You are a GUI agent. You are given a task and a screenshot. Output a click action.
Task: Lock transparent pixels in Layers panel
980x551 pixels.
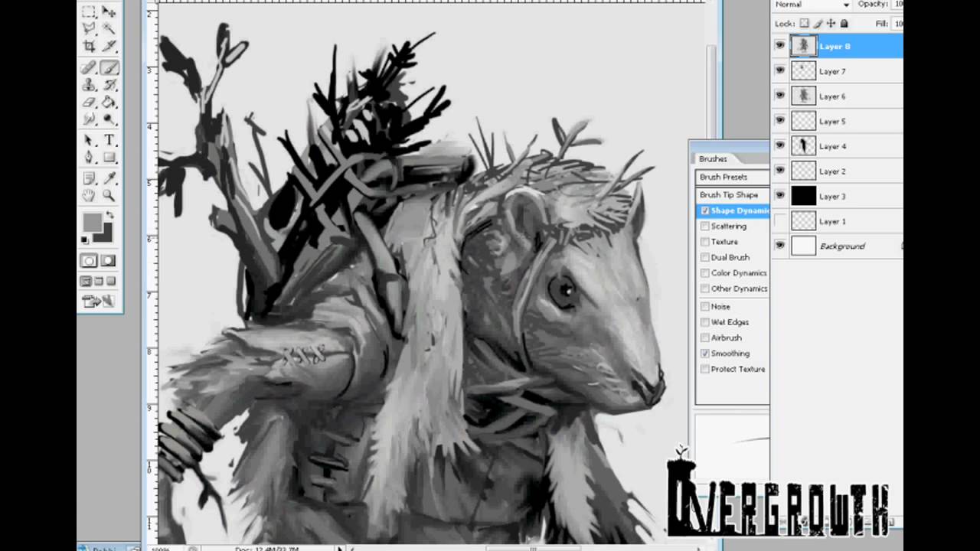(804, 24)
